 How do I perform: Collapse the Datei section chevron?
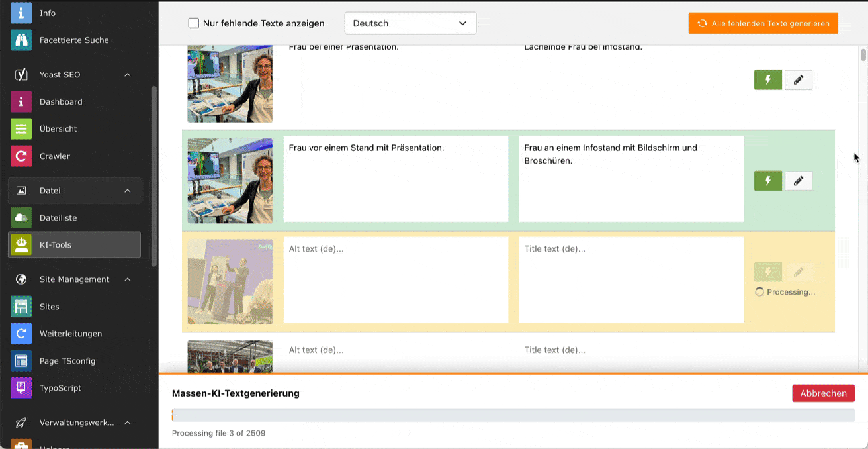(x=128, y=190)
